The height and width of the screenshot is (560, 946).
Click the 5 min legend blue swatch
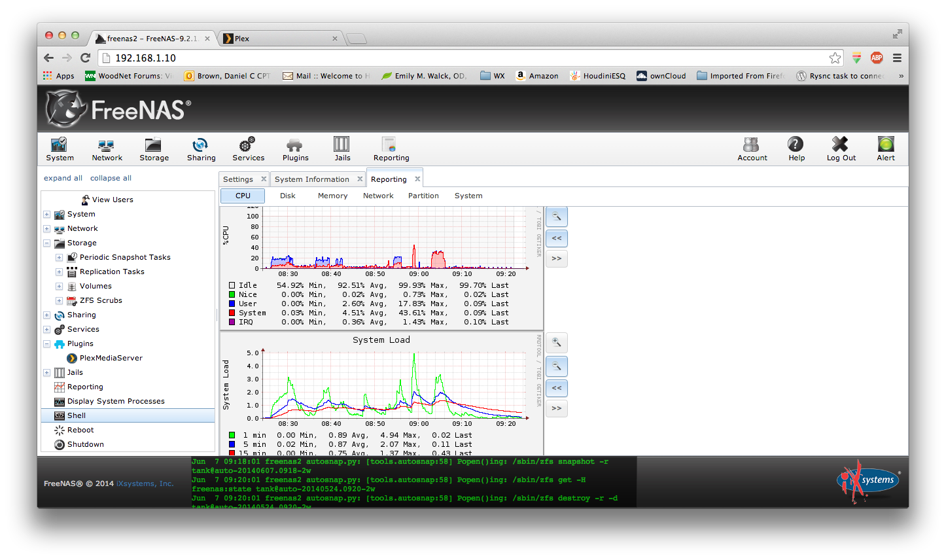click(x=232, y=444)
